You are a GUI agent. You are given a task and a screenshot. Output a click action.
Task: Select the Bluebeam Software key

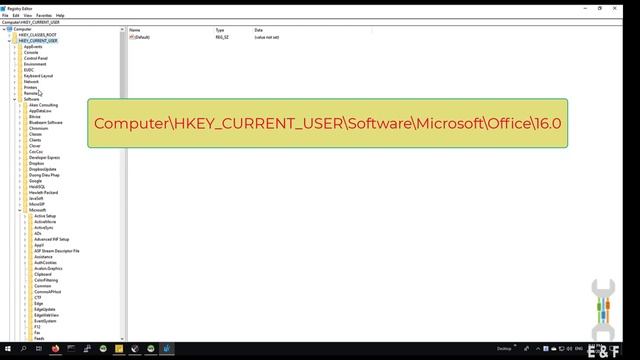coord(46,122)
